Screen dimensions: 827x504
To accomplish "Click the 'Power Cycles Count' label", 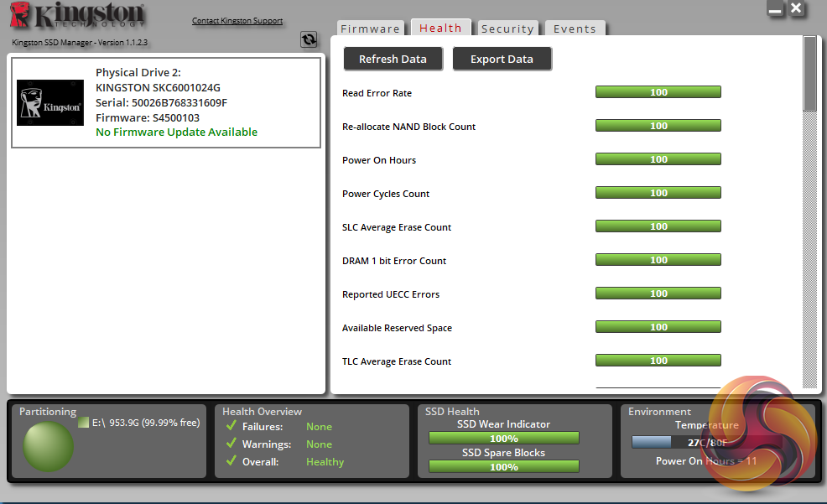I will coord(386,194).
